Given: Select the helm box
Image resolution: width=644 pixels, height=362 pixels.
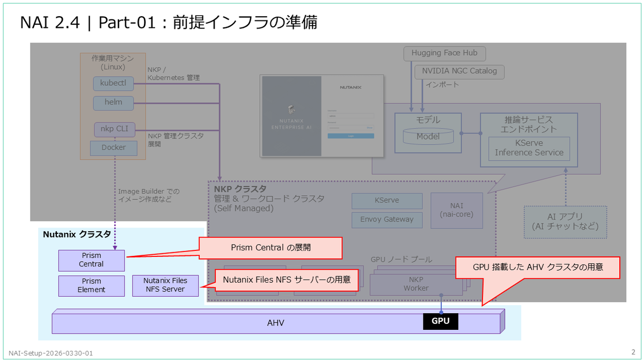Looking at the screenshot, I should coord(114,102).
